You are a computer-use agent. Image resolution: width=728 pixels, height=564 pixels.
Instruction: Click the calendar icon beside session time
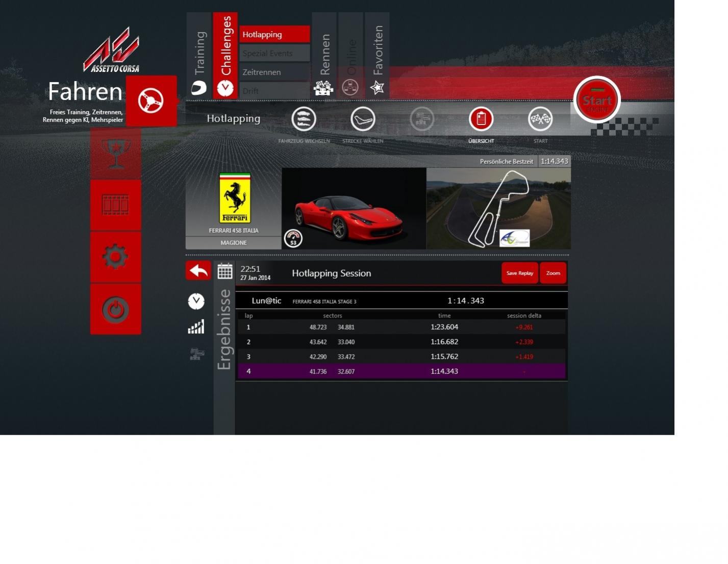click(225, 271)
